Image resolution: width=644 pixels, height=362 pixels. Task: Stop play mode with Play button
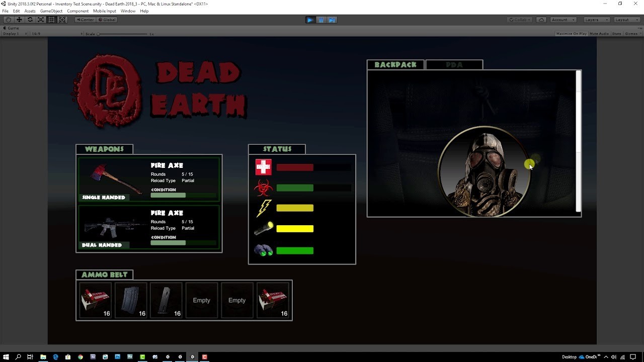pyautogui.click(x=310, y=20)
